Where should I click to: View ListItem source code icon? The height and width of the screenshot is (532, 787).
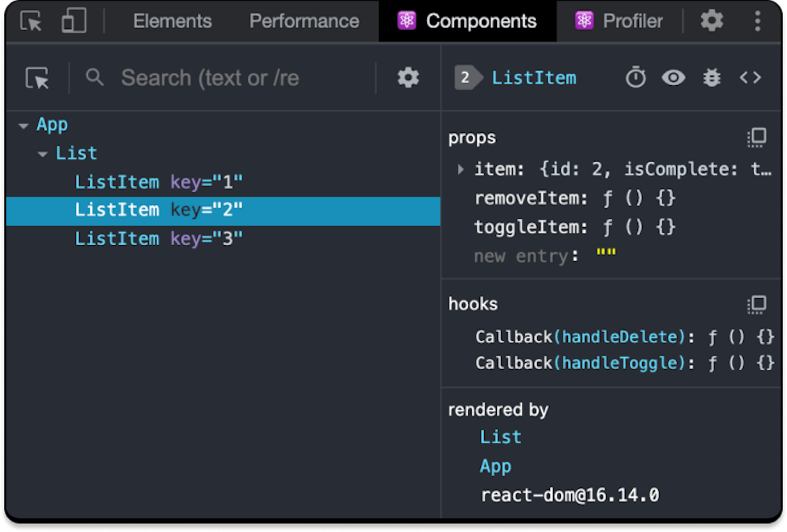point(750,78)
